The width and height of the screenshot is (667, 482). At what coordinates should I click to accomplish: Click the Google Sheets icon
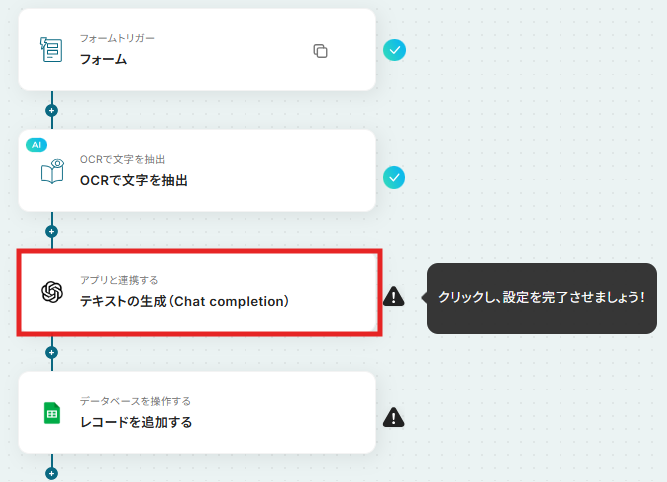click(x=52, y=413)
